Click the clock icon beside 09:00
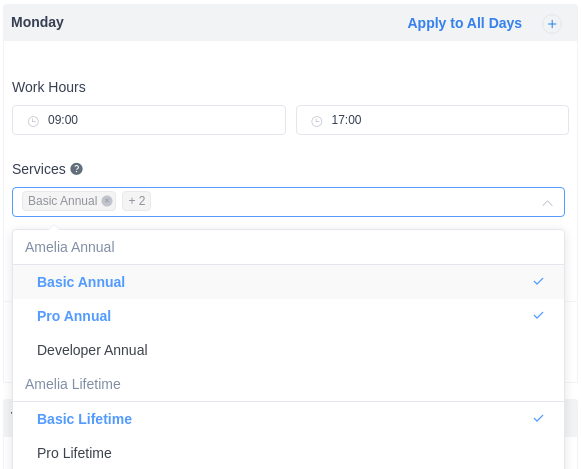The height and width of the screenshot is (469, 581). [33, 121]
